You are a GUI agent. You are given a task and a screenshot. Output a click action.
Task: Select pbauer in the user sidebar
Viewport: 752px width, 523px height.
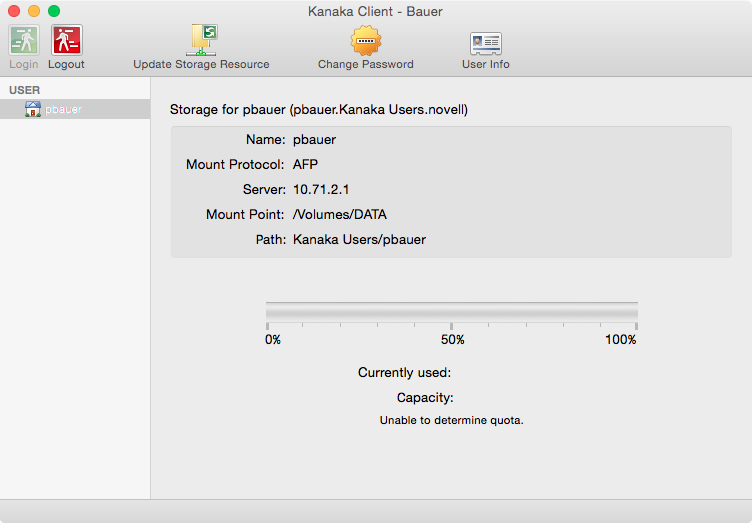64,109
